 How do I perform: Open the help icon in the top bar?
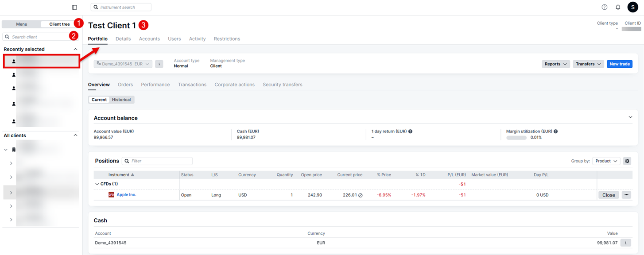click(x=604, y=7)
